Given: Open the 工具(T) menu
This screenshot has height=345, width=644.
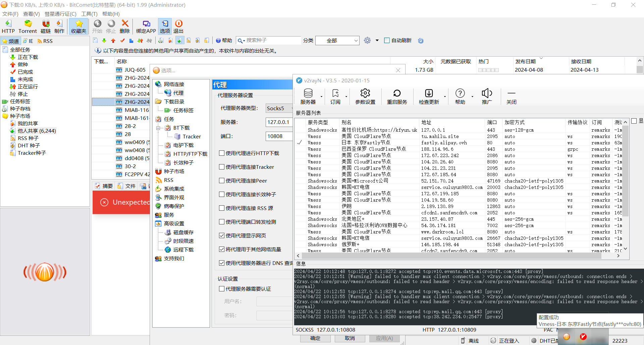Looking at the screenshot, I should 89,14.
